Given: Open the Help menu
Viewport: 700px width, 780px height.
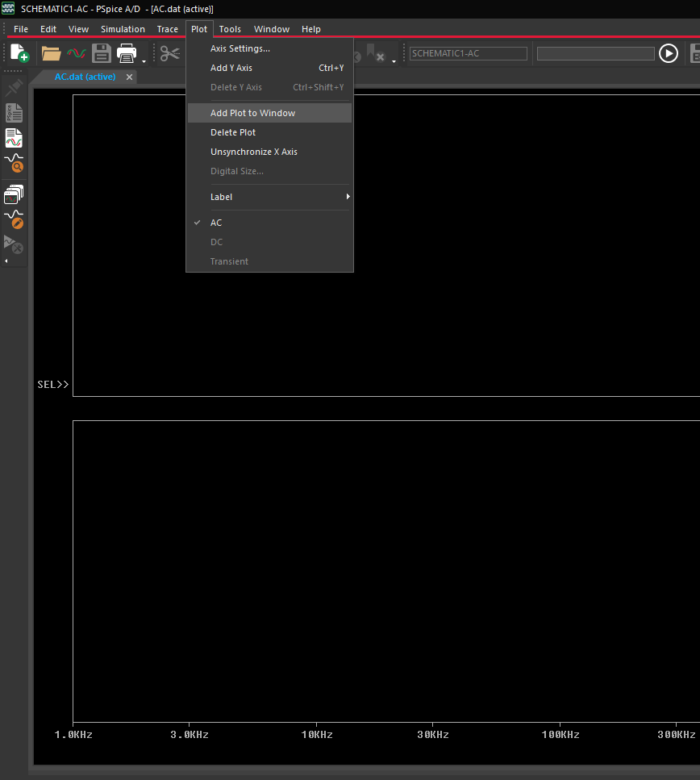Looking at the screenshot, I should [311, 29].
